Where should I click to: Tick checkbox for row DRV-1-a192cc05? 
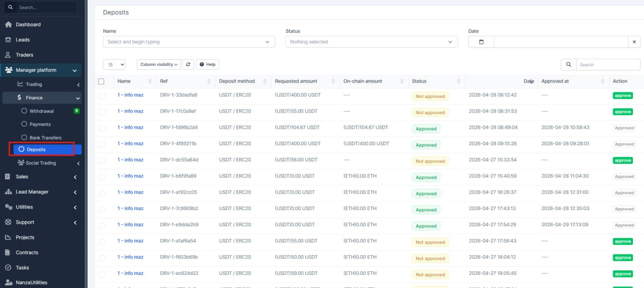102,193
